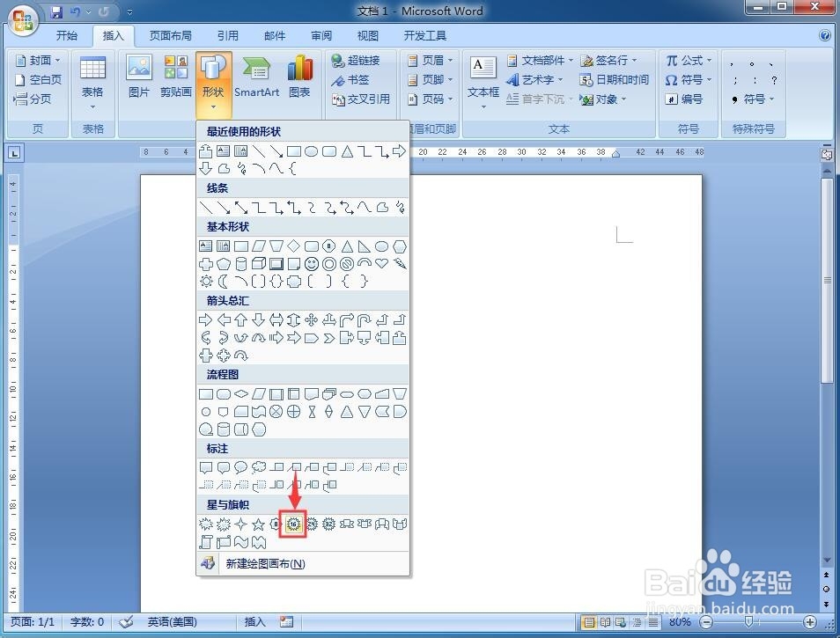Image resolution: width=840 pixels, height=638 pixels.
Task: Choose the U-turn arrow shape
Action: pyautogui.click(x=365, y=320)
